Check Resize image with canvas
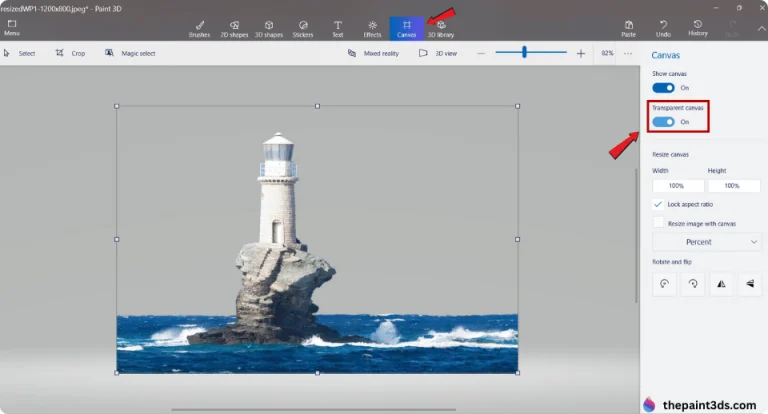The width and height of the screenshot is (768, 414). [x=658, y=223]
